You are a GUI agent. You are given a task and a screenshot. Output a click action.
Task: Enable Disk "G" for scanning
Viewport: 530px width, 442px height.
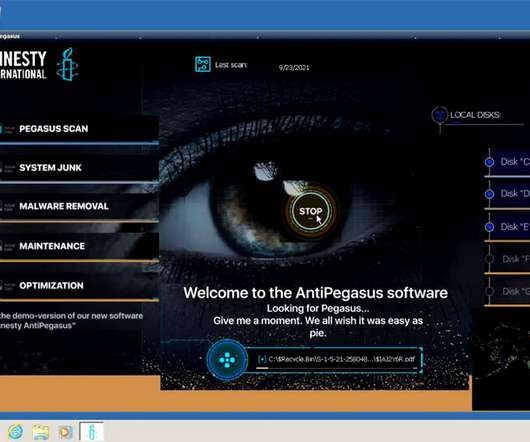[x=489, y=291]
